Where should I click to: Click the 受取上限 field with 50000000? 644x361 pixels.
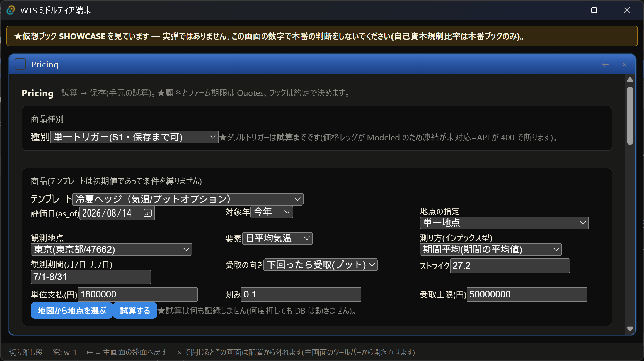(527, 294)
